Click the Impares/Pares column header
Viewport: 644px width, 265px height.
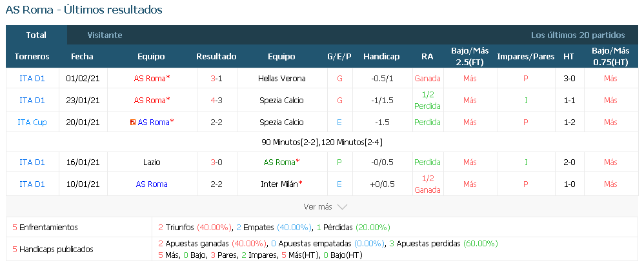pos(526,57)
